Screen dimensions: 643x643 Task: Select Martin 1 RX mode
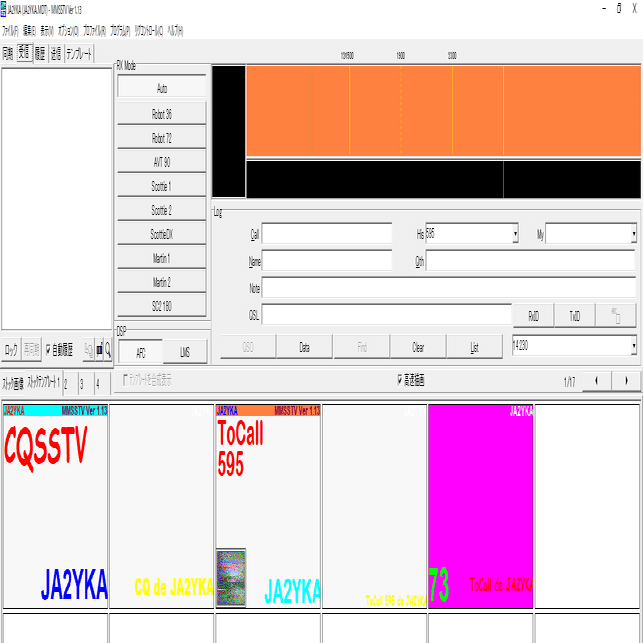[162, 258]
